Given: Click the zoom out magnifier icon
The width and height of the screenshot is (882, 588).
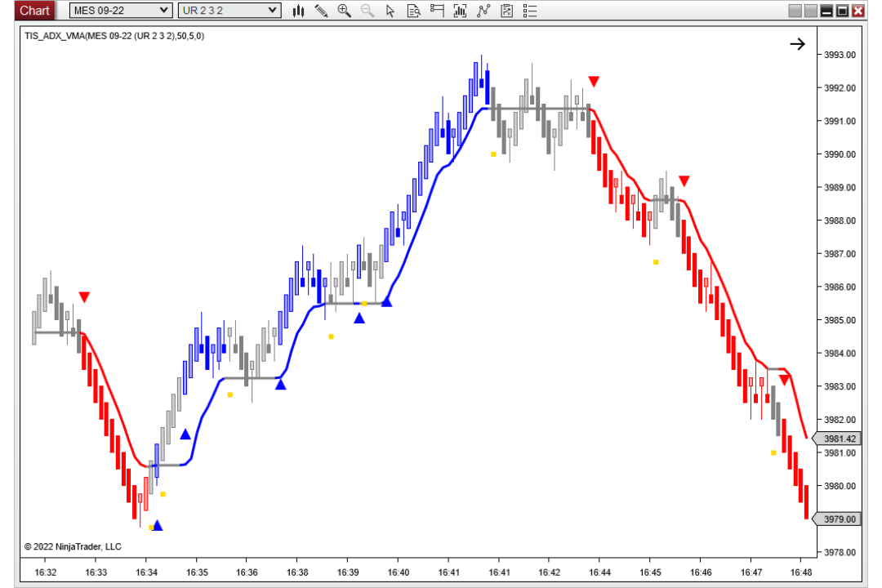Looking at the screenshot, I should [367, 11].
